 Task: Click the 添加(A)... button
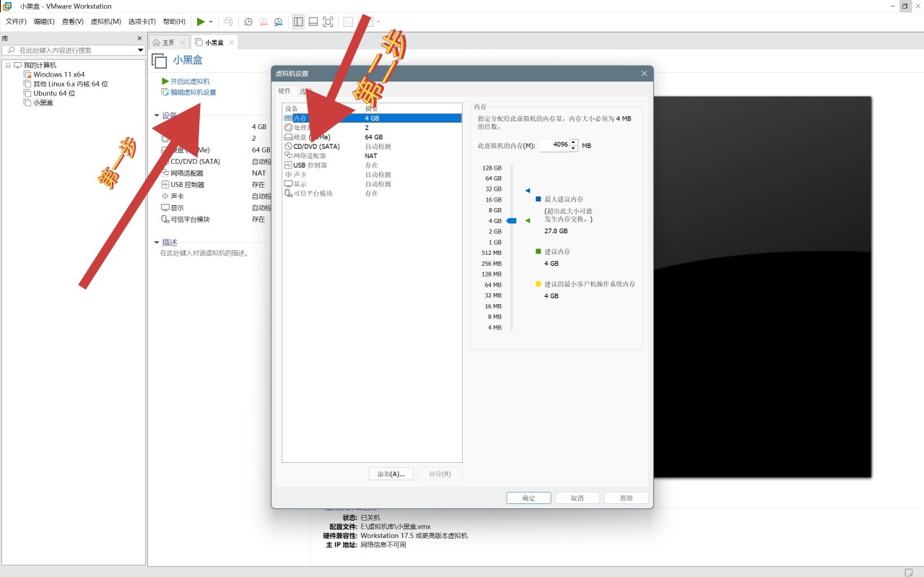391,474
